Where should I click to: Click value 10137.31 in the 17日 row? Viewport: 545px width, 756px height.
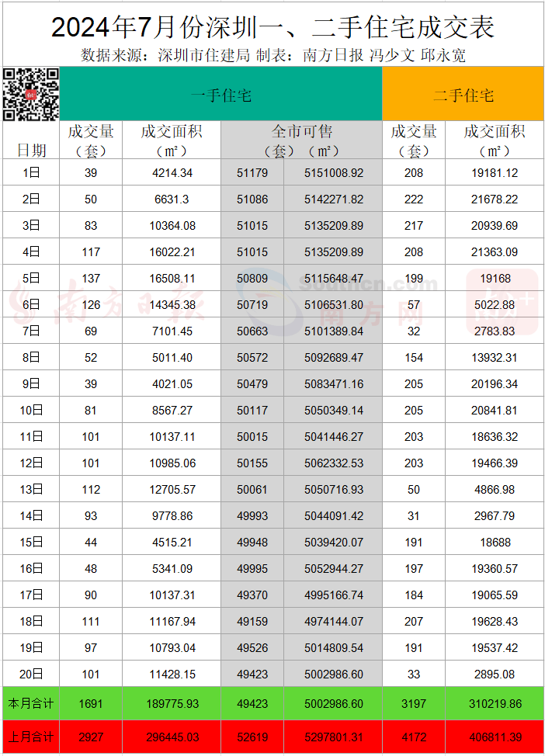[x=172, y=595]
